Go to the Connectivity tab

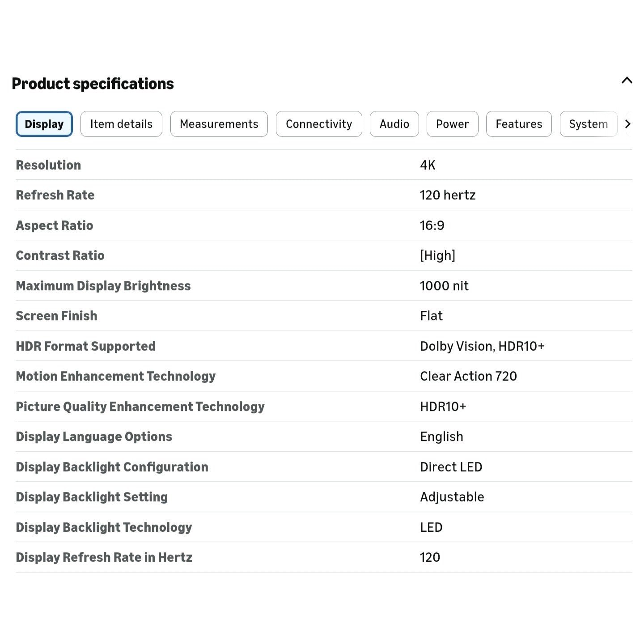319,124
